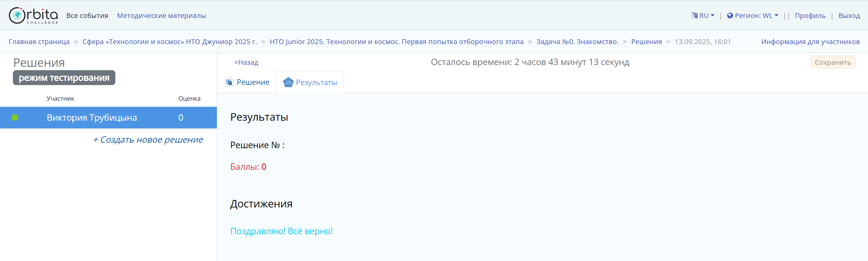868x261 pixels.
Task: Navigate to Главная страница breadcrumb
Action: click(39, 42)
